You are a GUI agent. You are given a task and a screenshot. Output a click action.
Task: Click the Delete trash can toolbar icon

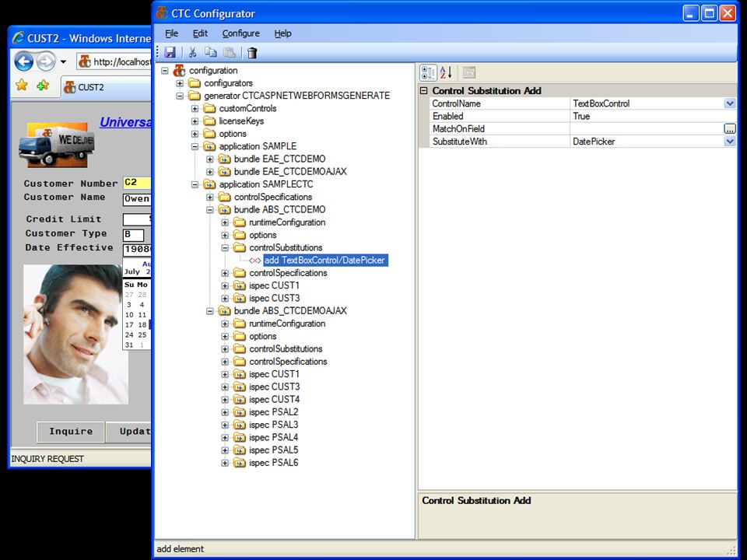(x=252, y=52)
